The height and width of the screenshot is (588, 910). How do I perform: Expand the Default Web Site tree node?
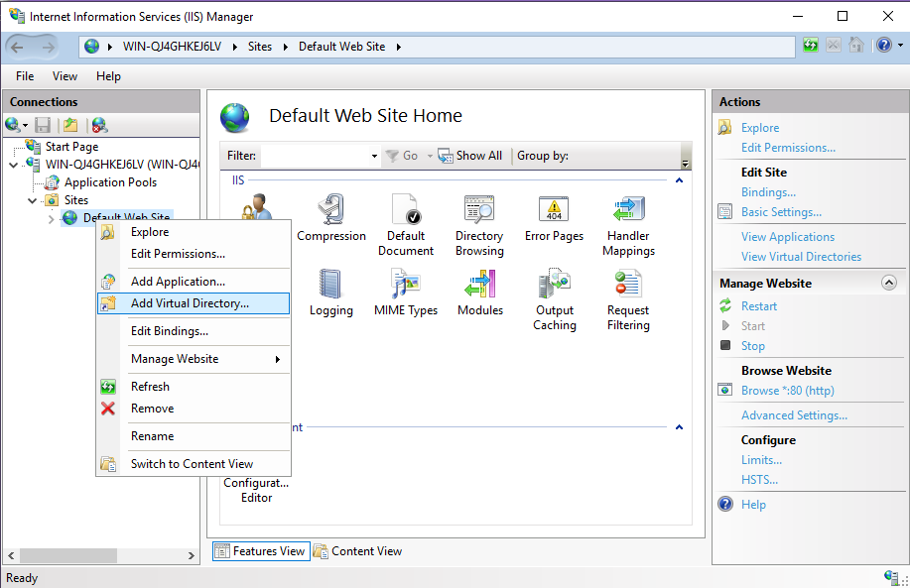[51, 218]
